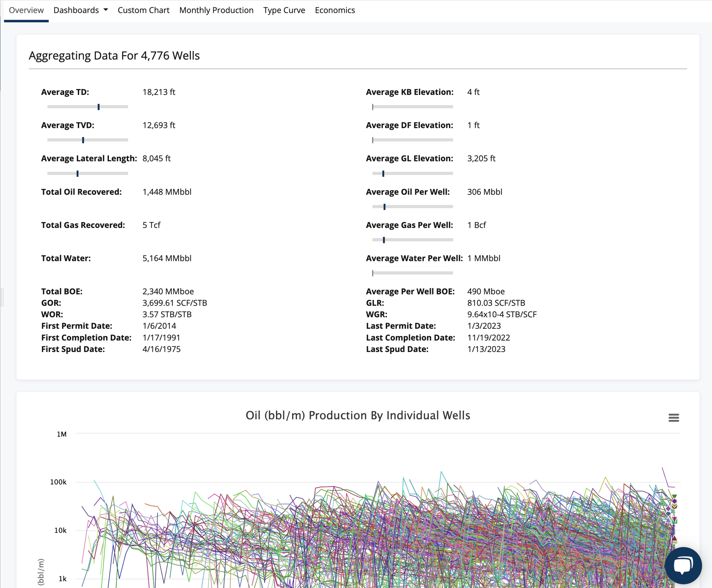This screenshot has width=712, height=588.
Task: Open the Monthly Production view
Action: [x=216, y=10]
